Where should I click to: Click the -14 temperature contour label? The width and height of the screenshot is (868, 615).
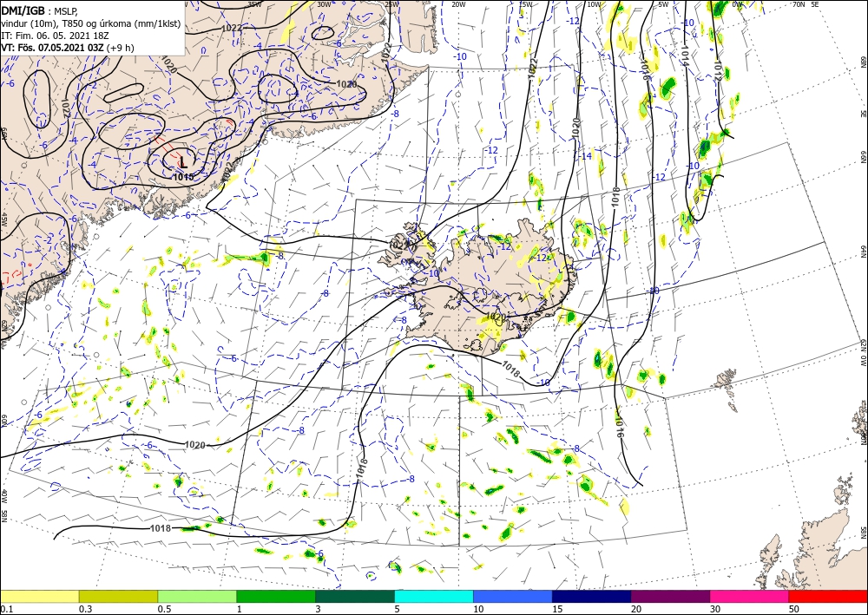coord(586,156)
